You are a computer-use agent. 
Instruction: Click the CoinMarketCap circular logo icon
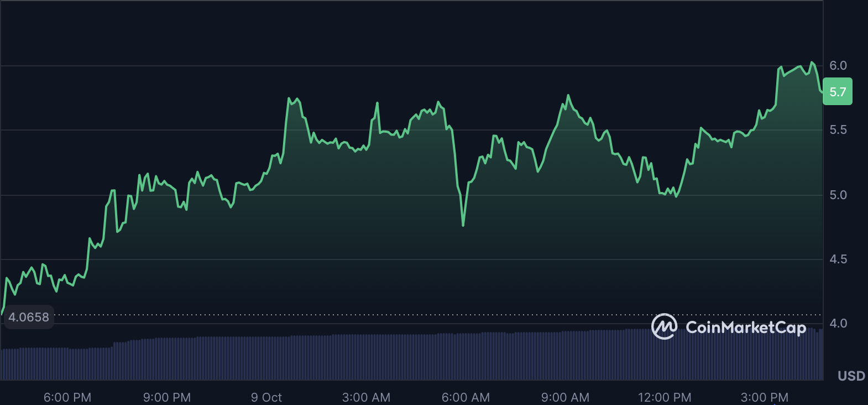(x=664, y=326)
